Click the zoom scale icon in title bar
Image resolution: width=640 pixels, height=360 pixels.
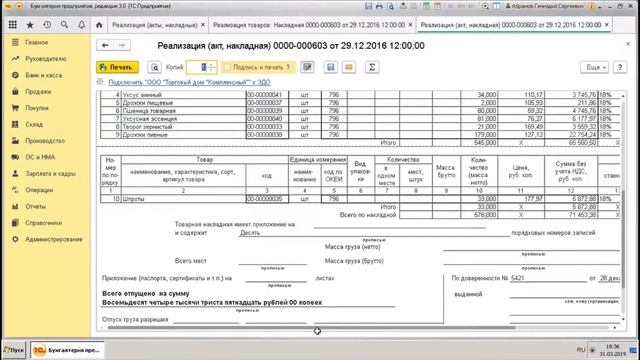point(485,6)
